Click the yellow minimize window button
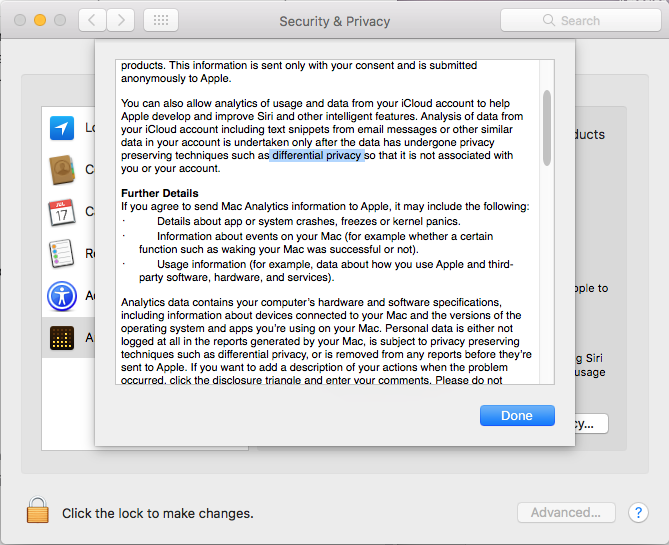The height and width of the screenshot is (545, 669). [40, 20]
